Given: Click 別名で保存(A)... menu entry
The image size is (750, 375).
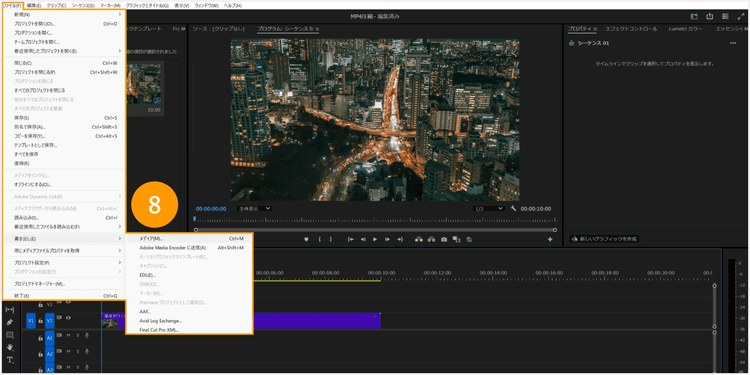Looking at the screenshot, I should [x=65, y=127].
